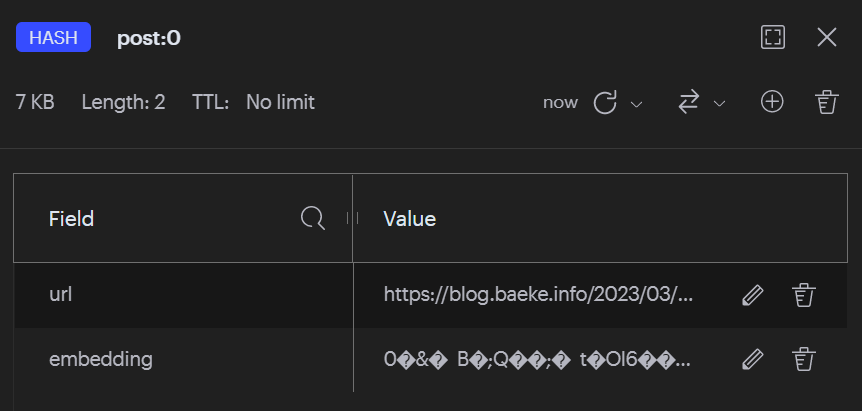
Task: Click the refresh key icon
Action: tap(605, 102)
